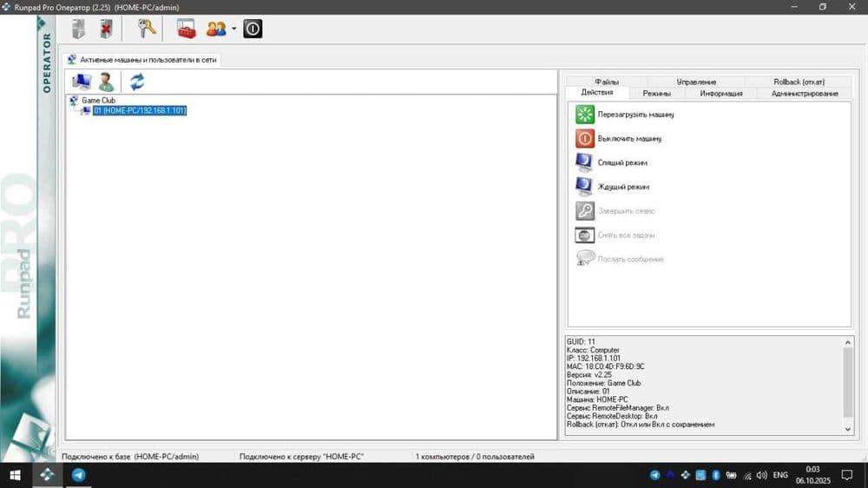Click the send message speech bubble icon
The image size is (868, 488).
(584, 259)
